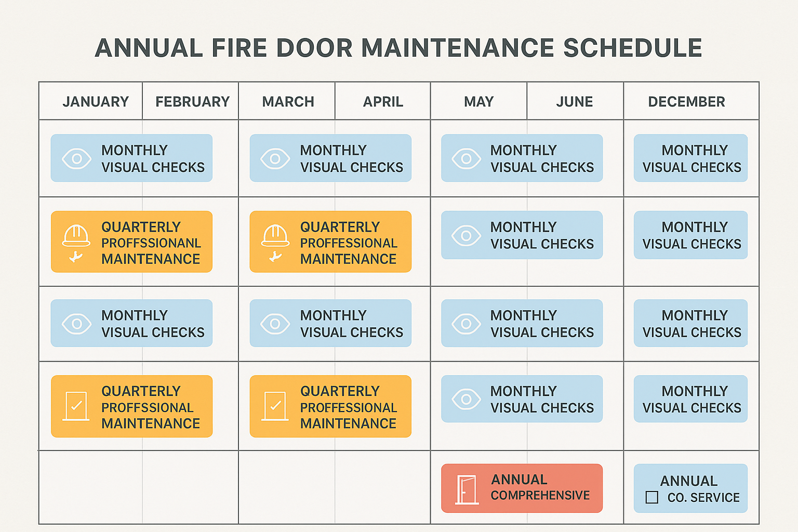Click eye icon in first-row May–June visual checks
This screenshot has width=798, height=532.
coord(466,158)
